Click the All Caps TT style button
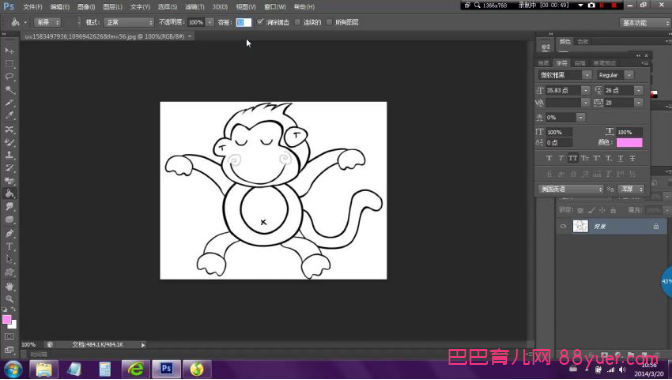The height and width of the screenshot is (380, 672). (573, 159)
